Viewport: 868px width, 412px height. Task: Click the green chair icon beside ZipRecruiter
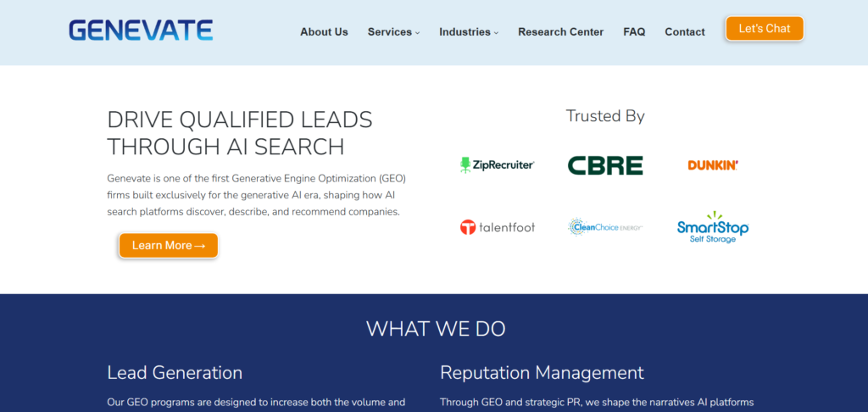[465, 165]
